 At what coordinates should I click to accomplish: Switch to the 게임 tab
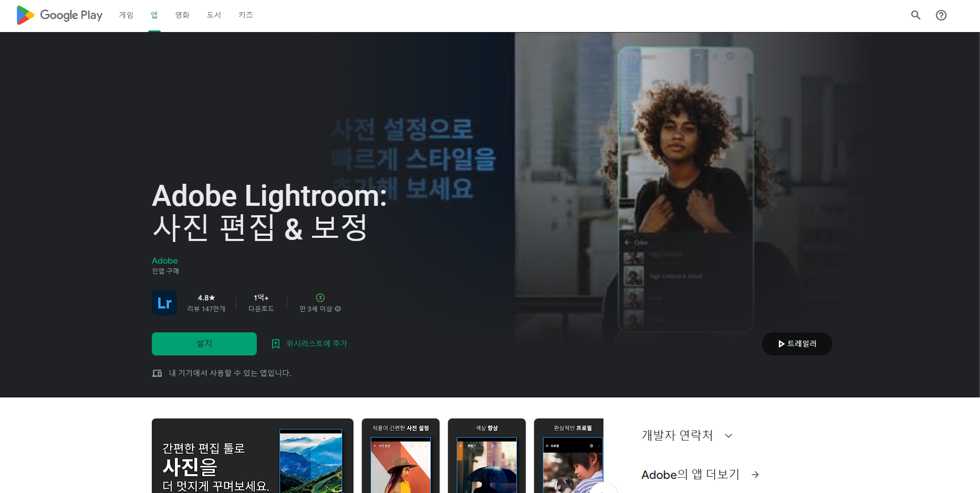[x=126, y=15]
